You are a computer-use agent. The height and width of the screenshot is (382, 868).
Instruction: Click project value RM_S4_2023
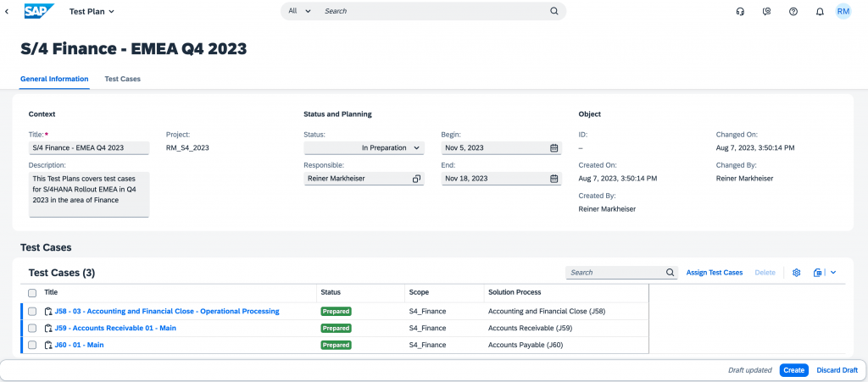click(x=187, y=148)
